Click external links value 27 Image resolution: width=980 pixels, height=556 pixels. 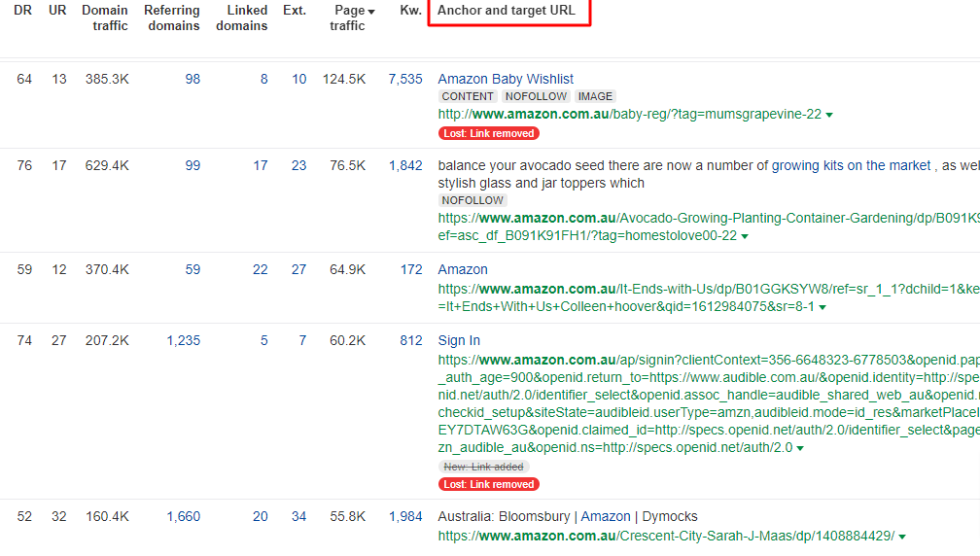click(298, 270)
